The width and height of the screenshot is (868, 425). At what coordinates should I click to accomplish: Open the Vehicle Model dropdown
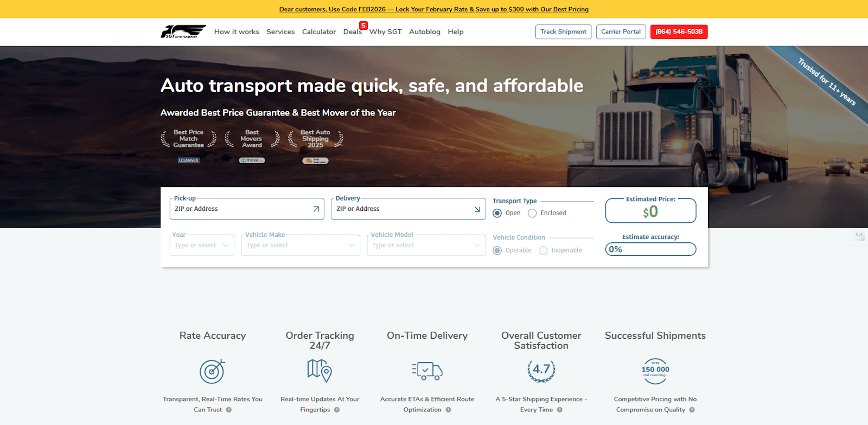coord(426,246)
